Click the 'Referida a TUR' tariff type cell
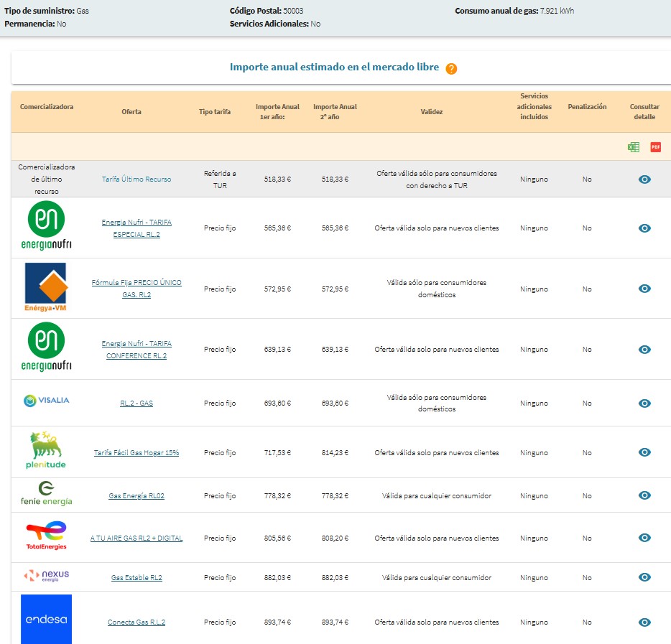This screenshot has width=671, height=644. pos(220,179)
